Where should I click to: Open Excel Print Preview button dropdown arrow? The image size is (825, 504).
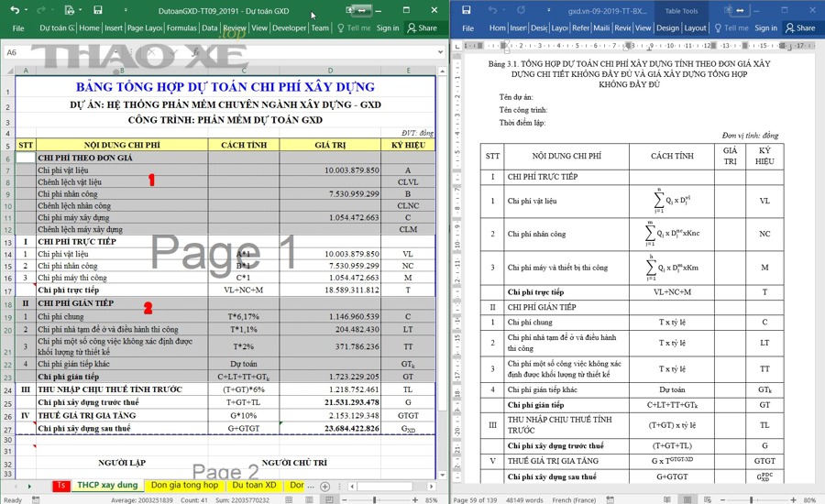81,10
